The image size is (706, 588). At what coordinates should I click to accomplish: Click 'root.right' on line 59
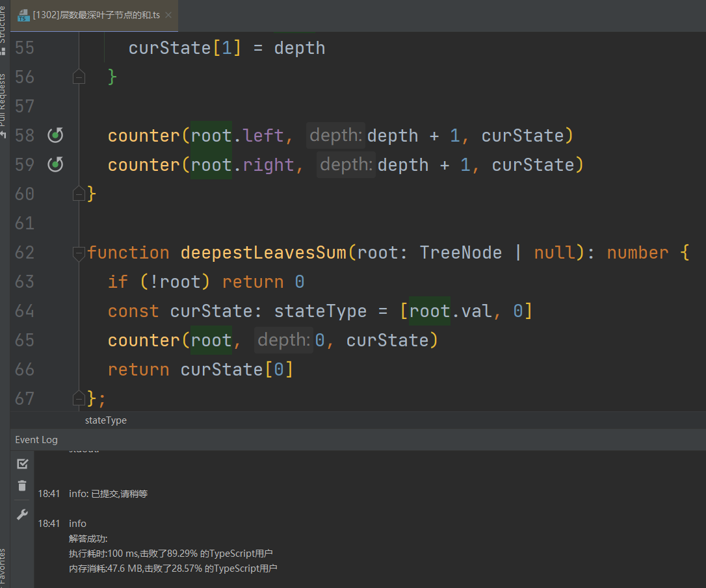(242, 164)
